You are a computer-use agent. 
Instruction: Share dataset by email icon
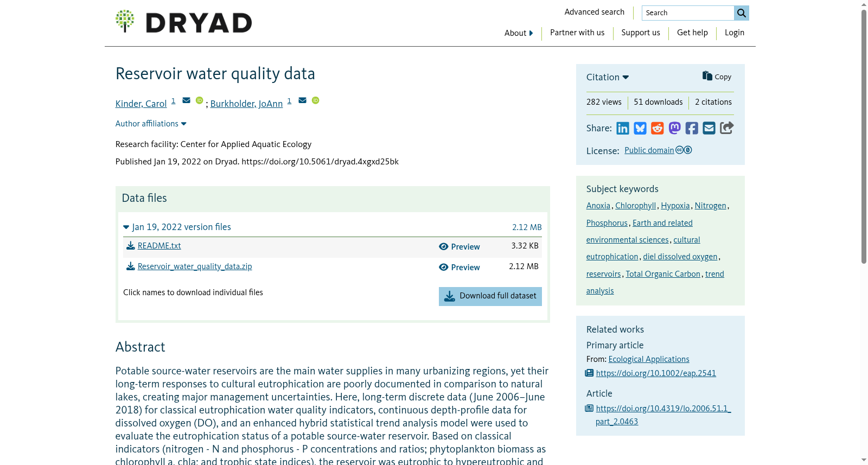pyautogui.click(x=709, y=128)
